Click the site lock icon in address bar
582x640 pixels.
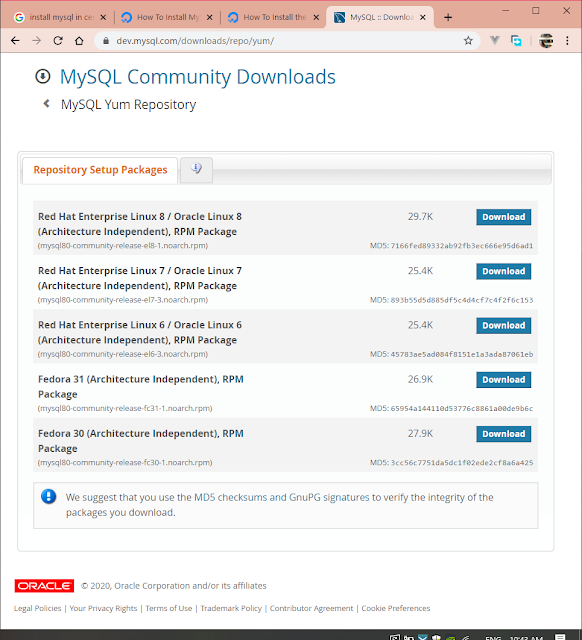coord(106,41)
